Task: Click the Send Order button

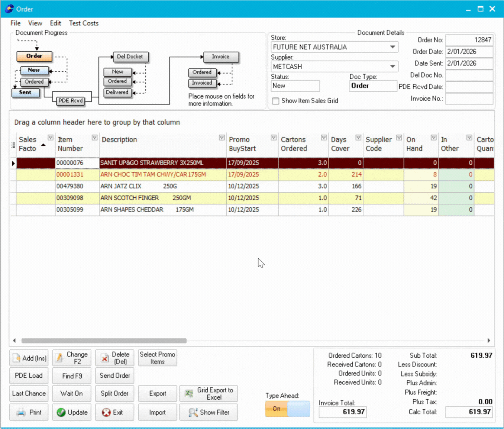Action: tap(114, 376)
